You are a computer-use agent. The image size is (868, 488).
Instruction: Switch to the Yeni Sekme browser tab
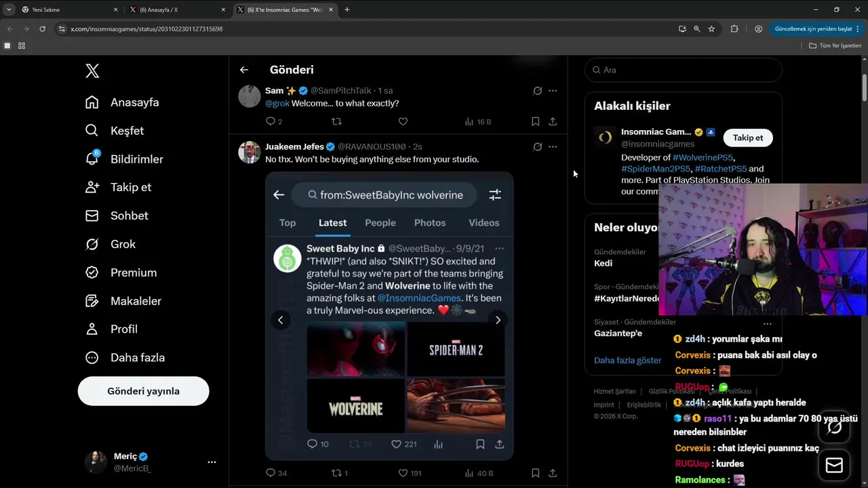(x=68, y=9)
